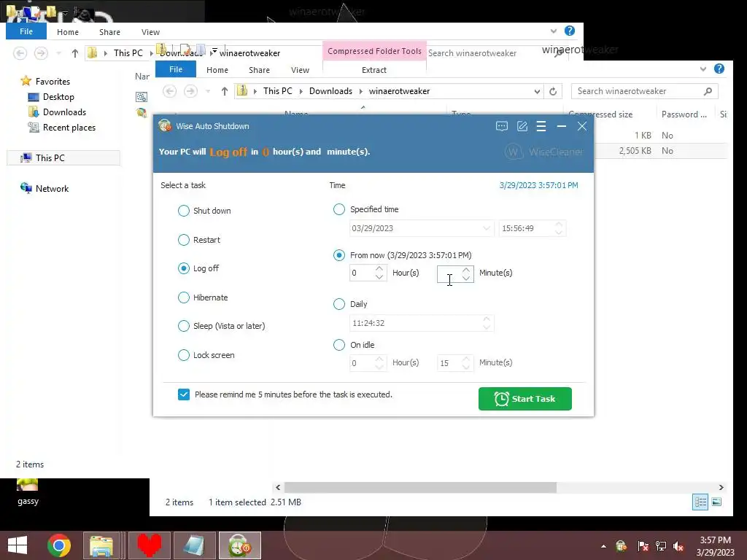Switch to large icons view in status bar

pyautogui.click(x=716, y=502)
